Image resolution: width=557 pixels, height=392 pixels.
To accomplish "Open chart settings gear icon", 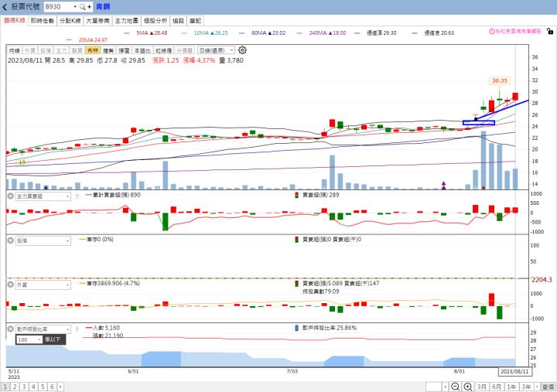I will click(x=242, y=49).
